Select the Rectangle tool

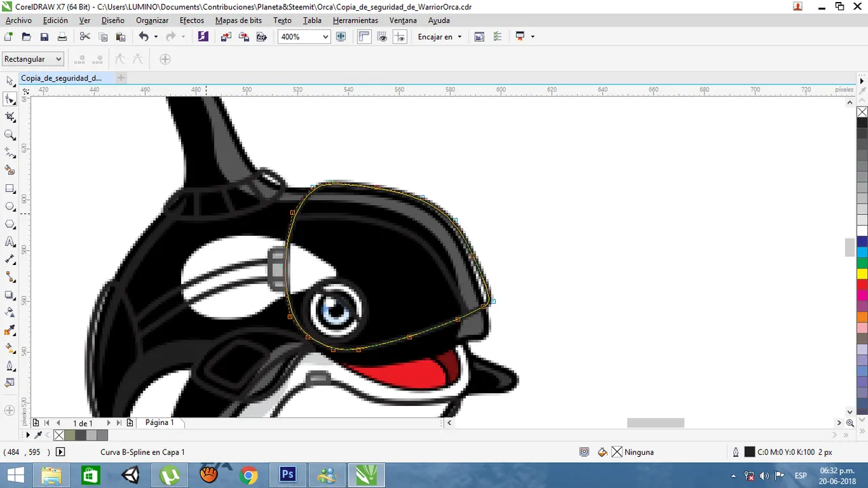[10, 188]
